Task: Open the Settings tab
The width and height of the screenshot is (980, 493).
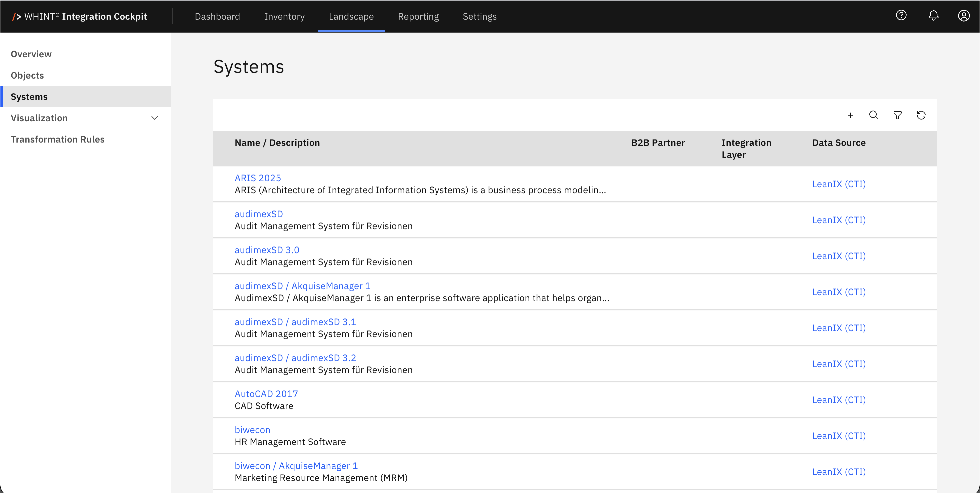Action: click(x=479, y=16)
